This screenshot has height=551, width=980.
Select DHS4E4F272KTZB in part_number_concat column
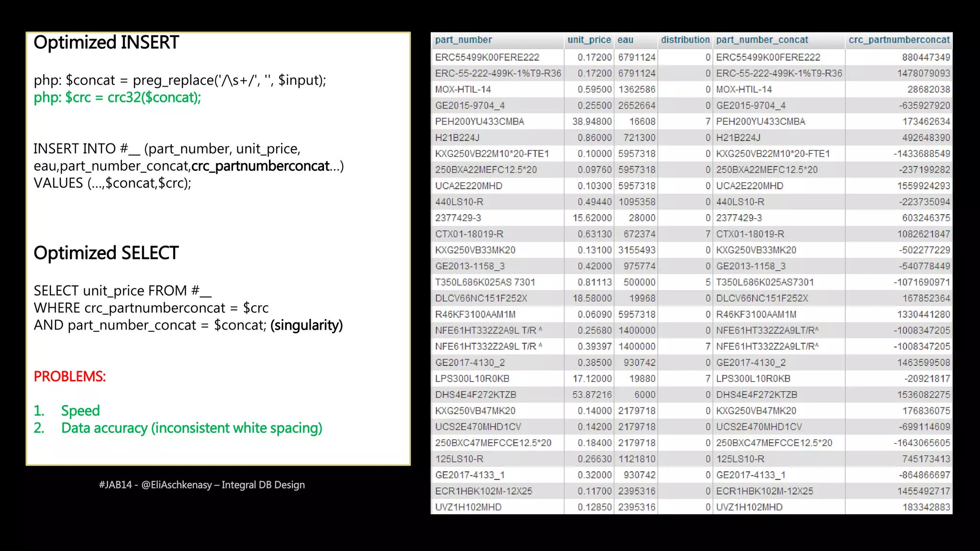[757, 395]
